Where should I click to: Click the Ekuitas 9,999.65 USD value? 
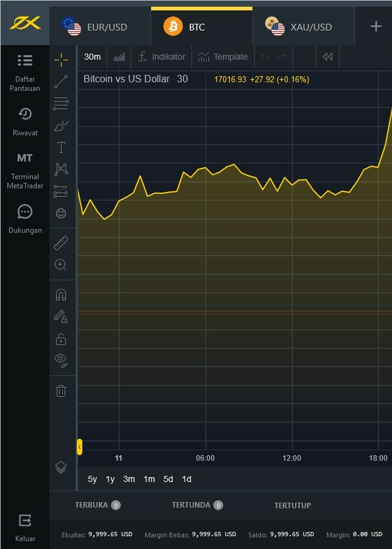coord(110,534)
